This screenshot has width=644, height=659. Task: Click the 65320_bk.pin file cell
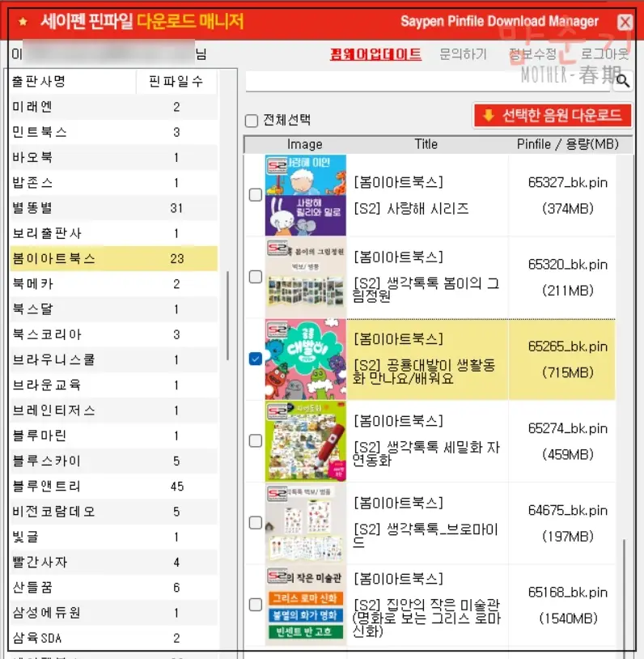point(562,277)
